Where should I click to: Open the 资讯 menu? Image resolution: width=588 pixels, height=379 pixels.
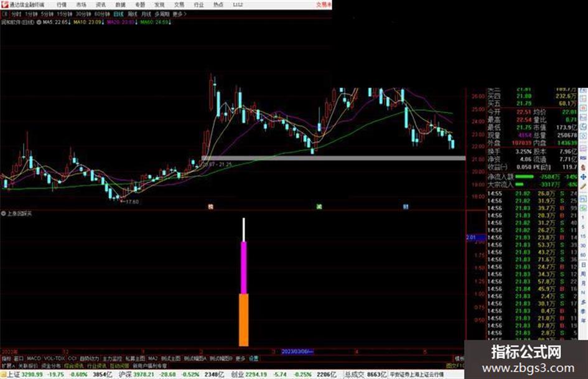pos(101,4)
